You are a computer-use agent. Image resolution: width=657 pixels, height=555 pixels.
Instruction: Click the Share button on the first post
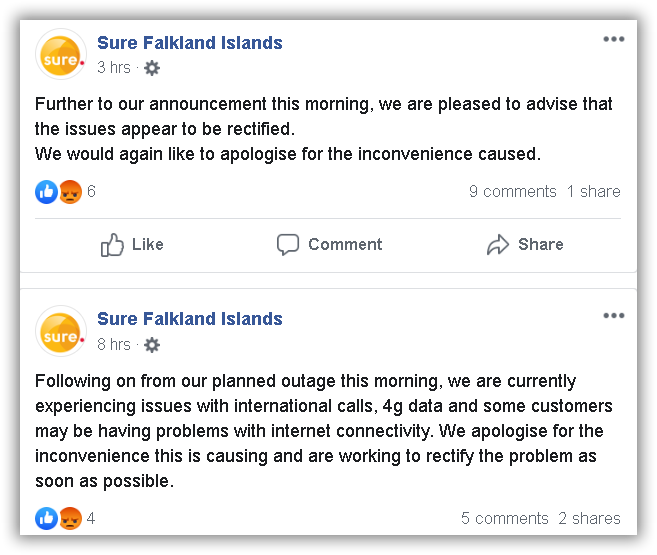[x=525, y=245]
